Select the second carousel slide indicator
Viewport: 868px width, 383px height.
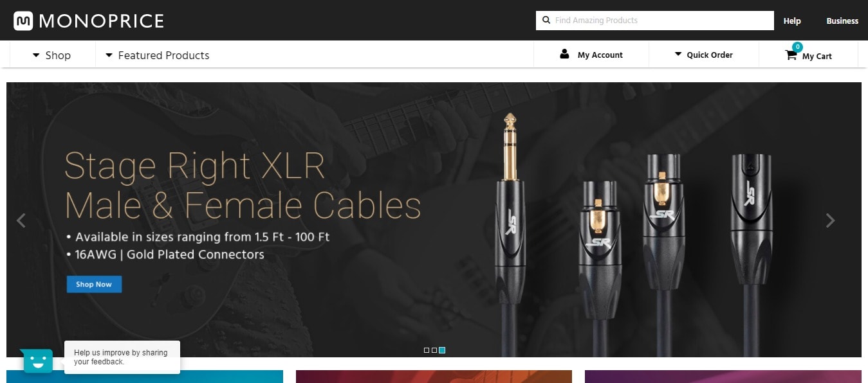pyautogui.click(x=434, y=350)
